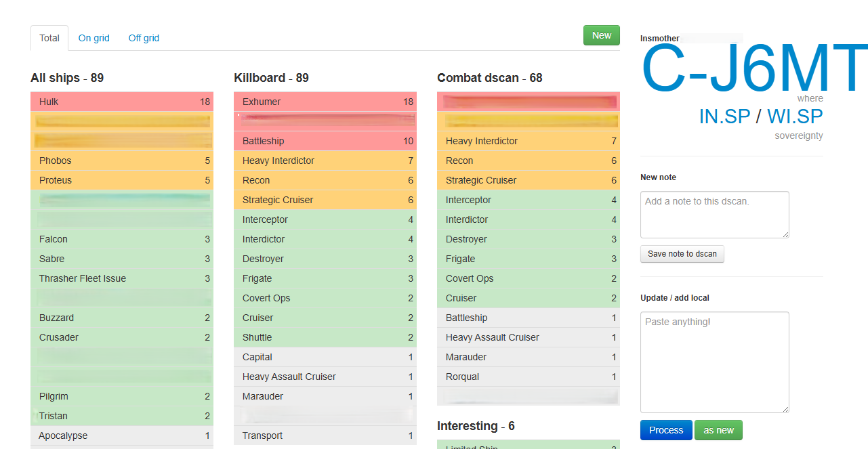
Task: Select the Apocalypse ship row
Action: (122, 435)
